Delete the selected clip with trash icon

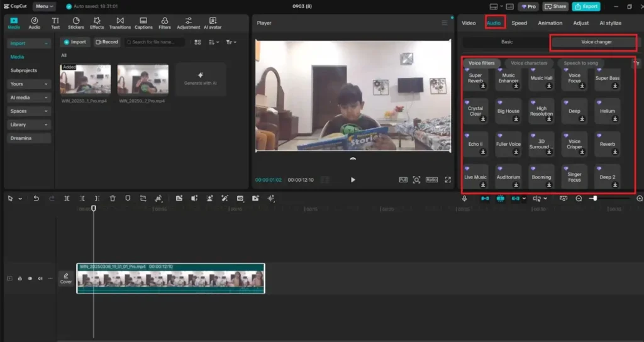[113, 198]
